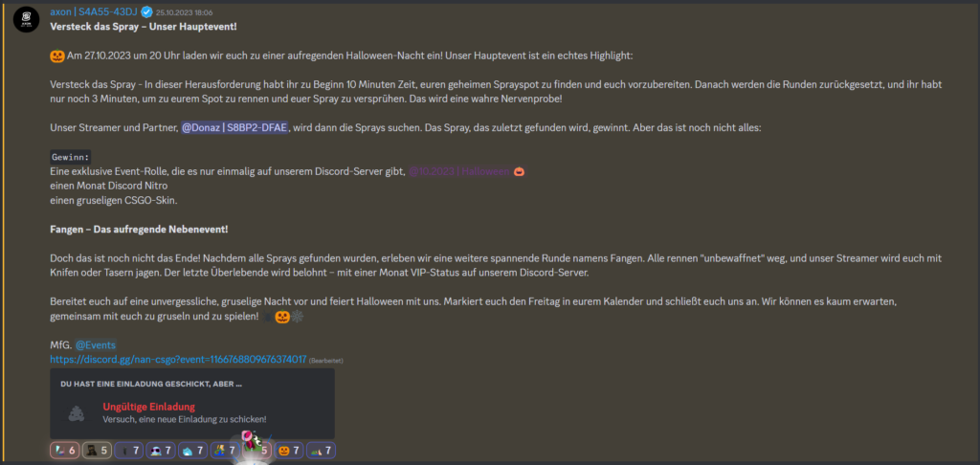980x465 pixels.
Task: Click the message timestamp 25.10.2023 18:06
Action: [x=185, y=12]
